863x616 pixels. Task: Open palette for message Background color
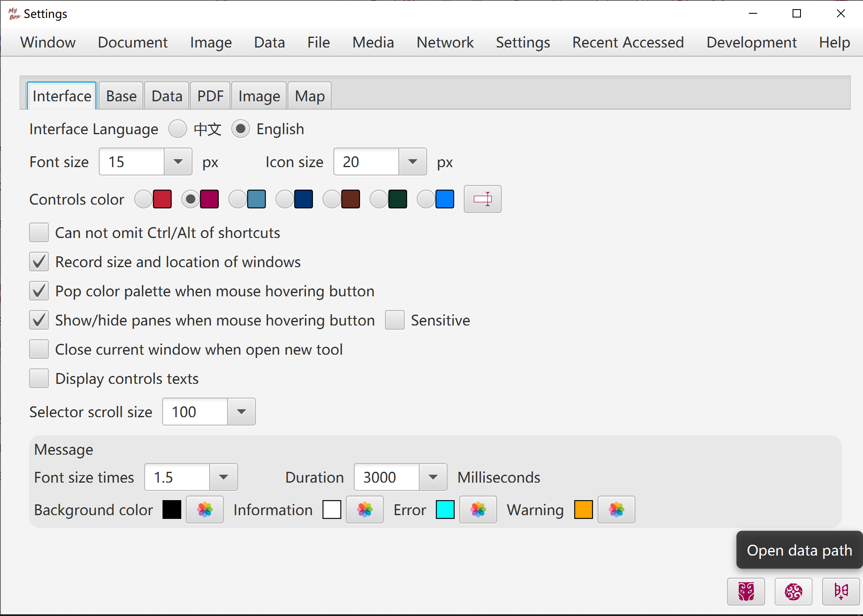point(205,509)
